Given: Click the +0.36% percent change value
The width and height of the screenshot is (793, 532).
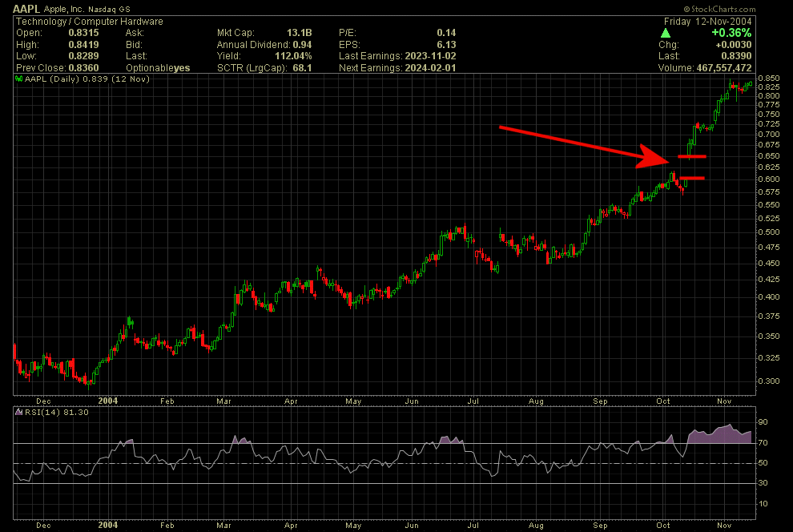Looking at the screenshot, I should (x=730, y=33).
